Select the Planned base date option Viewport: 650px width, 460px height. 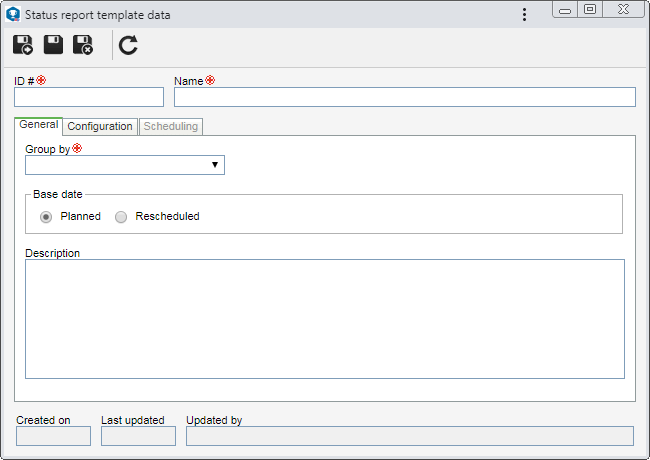click(x=46, y=217)
